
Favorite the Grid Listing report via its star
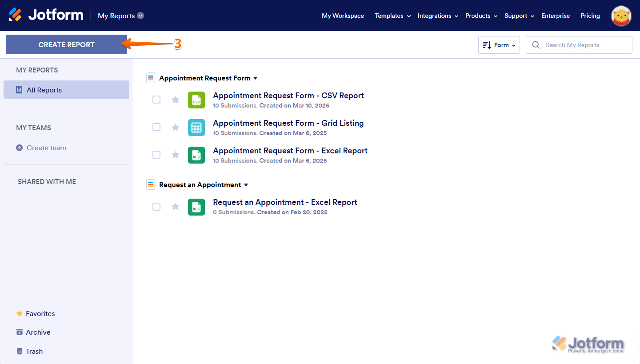click(175, 127)
